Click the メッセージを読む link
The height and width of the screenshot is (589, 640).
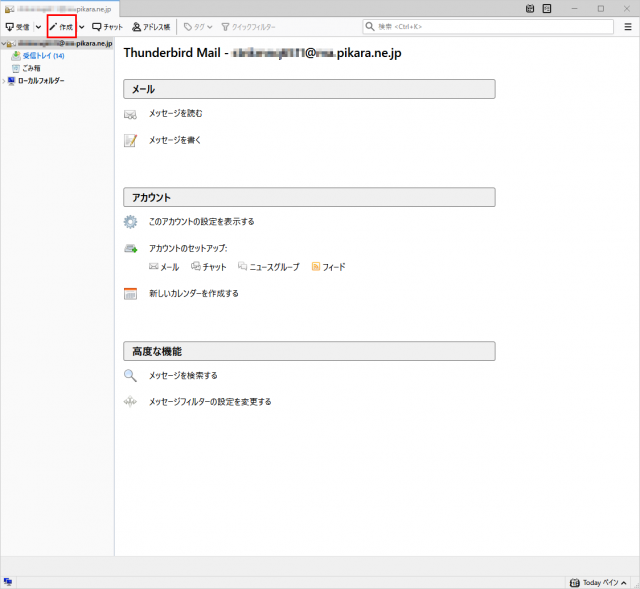pos(175,114)
